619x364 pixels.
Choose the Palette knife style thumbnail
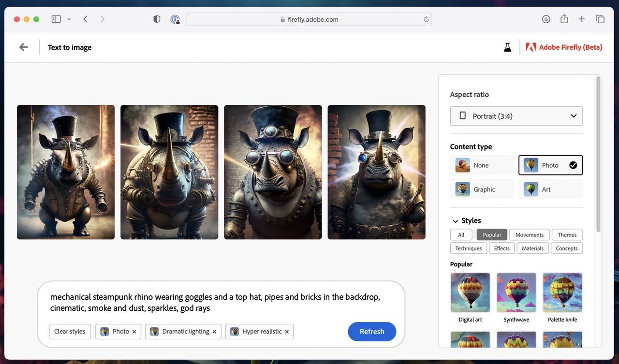click(x=562, y=292)
